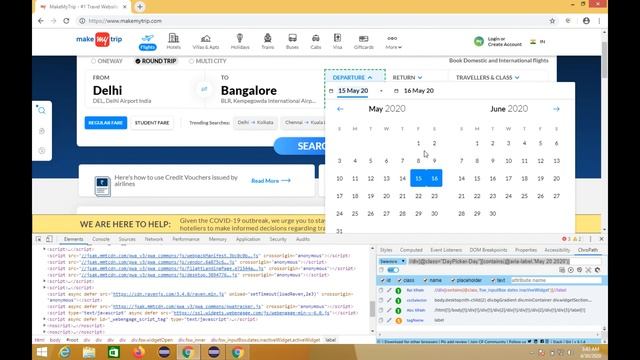Bookmark this page with the star

552,21
